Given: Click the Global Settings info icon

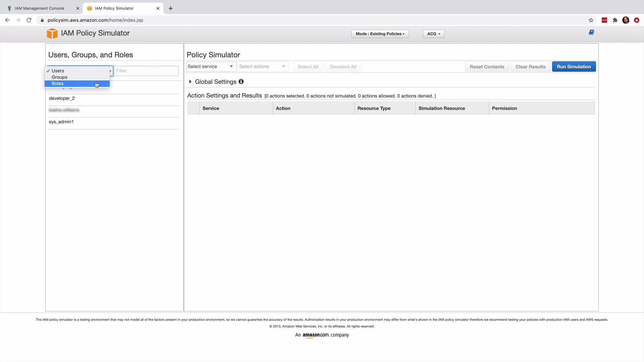Looking at the screenshot, I should pyautogui.click(x=241, y=81).
